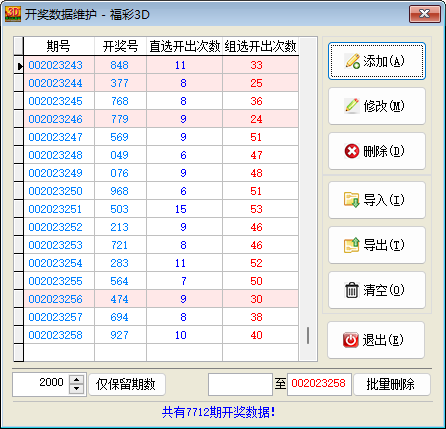Click the 修改(M) modify button

[x=377, y=106]
